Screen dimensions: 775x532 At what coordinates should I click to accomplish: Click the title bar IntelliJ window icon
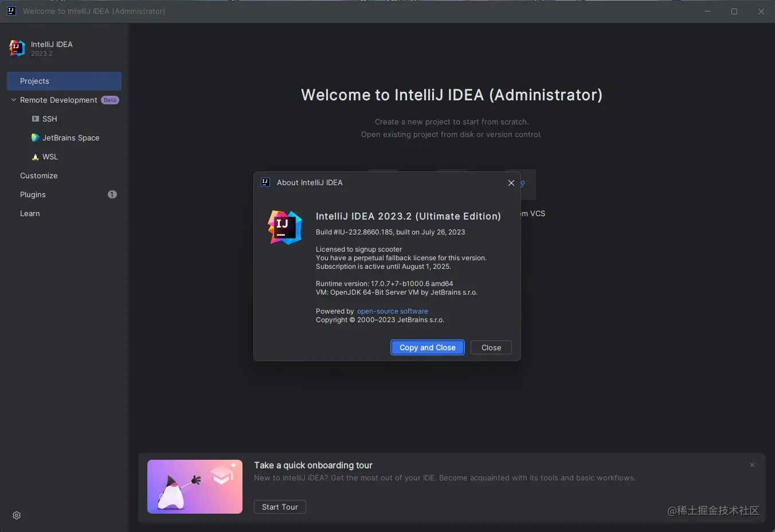click(11, 11)
